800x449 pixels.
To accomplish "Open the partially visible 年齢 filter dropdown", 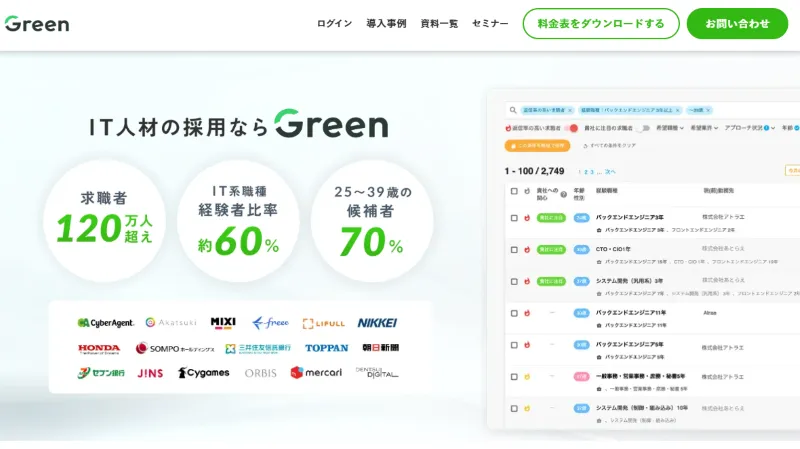I will pos(790,128).
